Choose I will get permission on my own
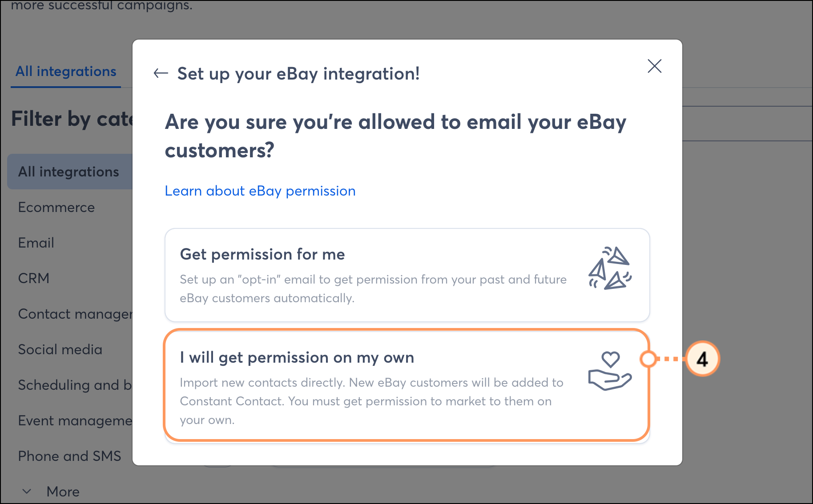The image size is (813, 504). (407, 385)
